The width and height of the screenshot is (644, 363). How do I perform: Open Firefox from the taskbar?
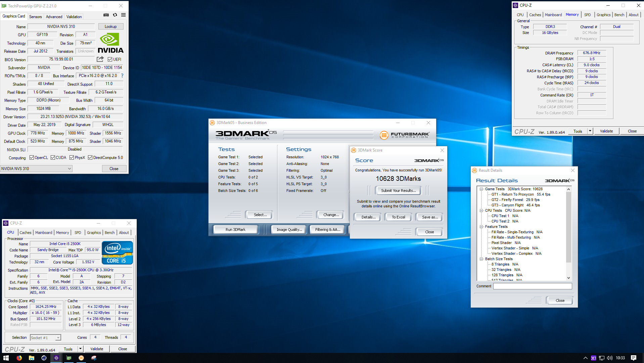(19, 358)
